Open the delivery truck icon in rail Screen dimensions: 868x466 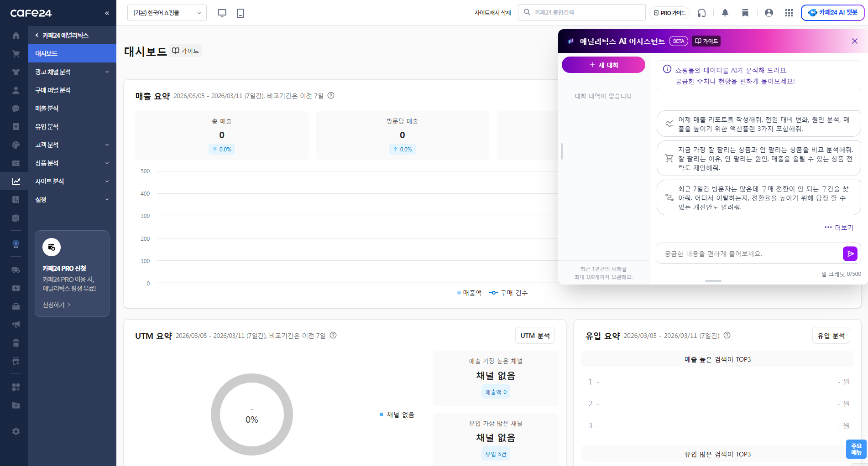pos(16,270)
